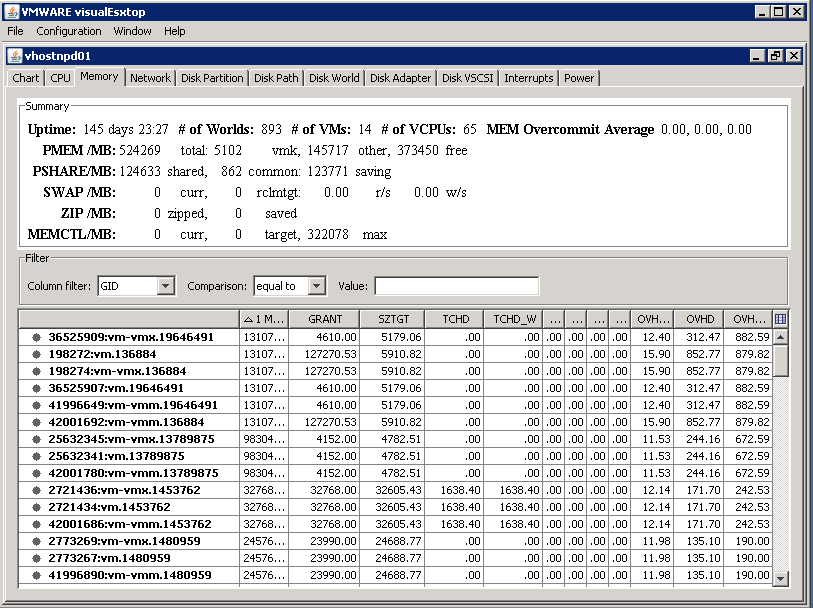This screenshot has height=608, width=813.
Task: Click the Java icon in vhostnpd01 title bar
Action: click(x=15, y=55)
